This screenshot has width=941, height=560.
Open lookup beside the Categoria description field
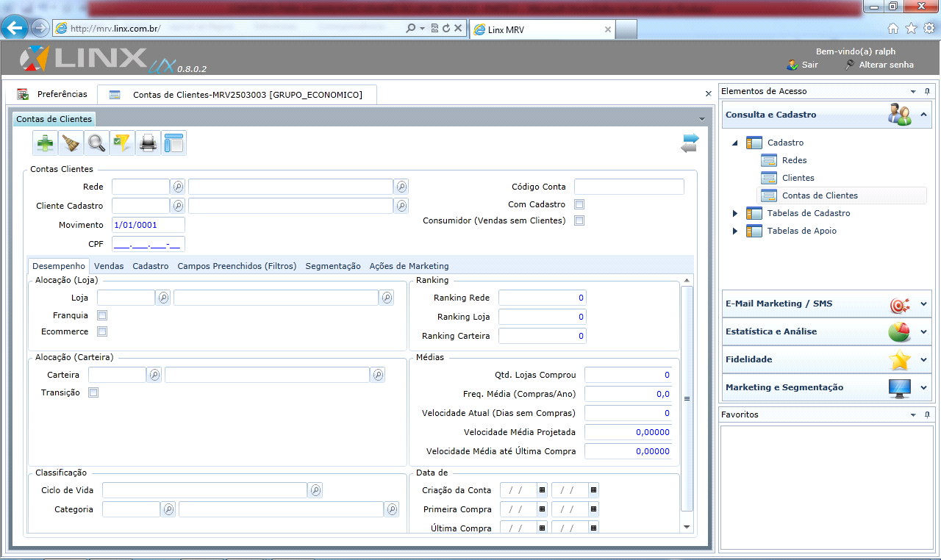click(x=392, y=509)
